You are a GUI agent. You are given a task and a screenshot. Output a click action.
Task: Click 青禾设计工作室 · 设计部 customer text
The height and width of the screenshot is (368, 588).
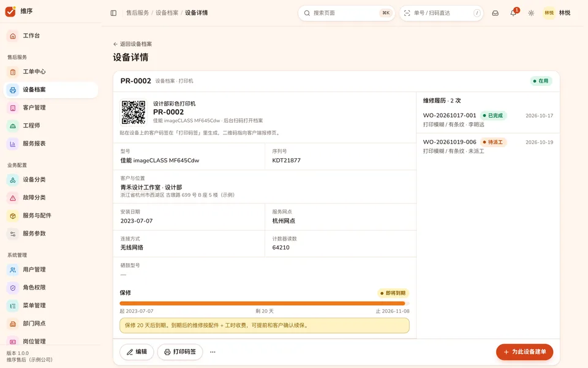point(151,187)
